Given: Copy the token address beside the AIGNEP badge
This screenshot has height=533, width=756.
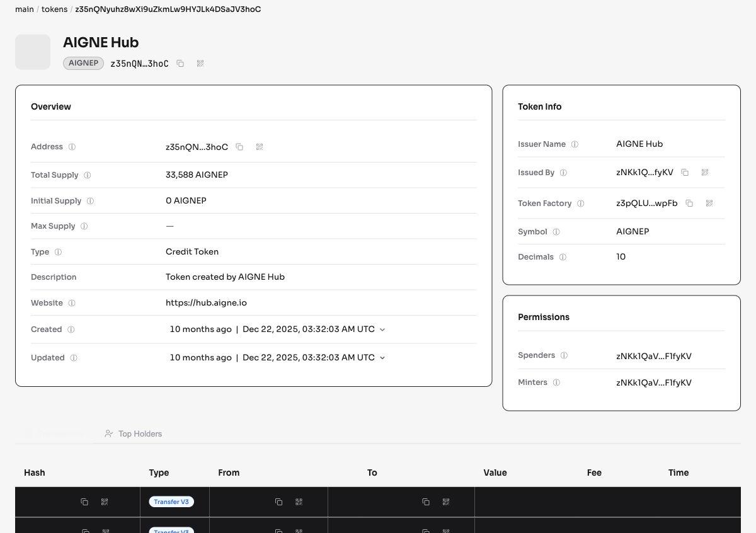Looking at the screenshot, I should [180, 64].
